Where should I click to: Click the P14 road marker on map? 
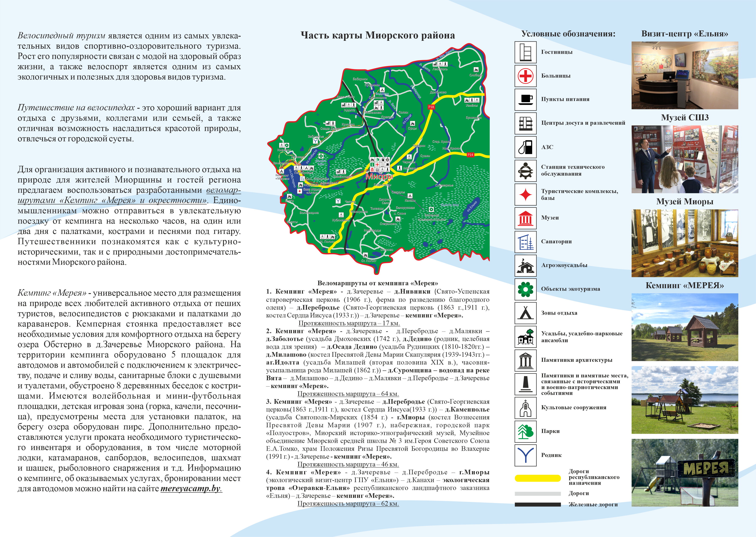[x=470, y=155]
